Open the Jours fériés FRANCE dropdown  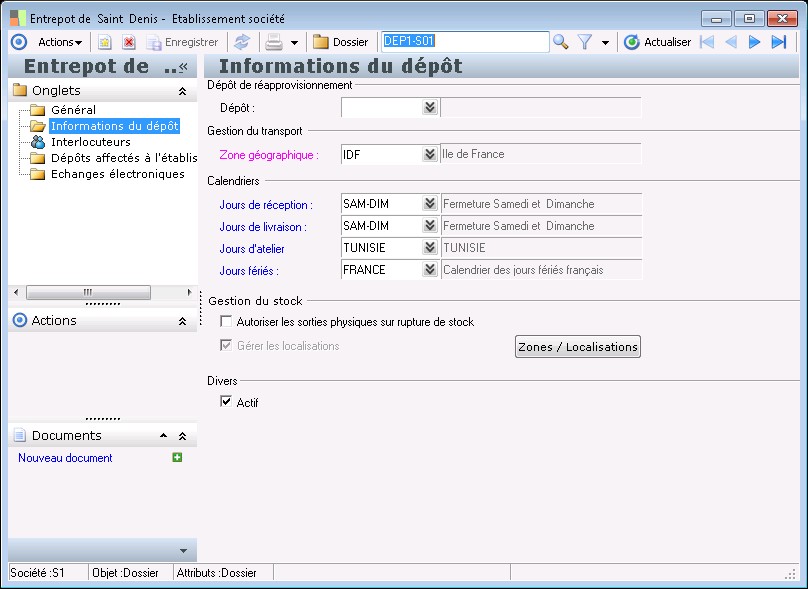tap(430, 270)
